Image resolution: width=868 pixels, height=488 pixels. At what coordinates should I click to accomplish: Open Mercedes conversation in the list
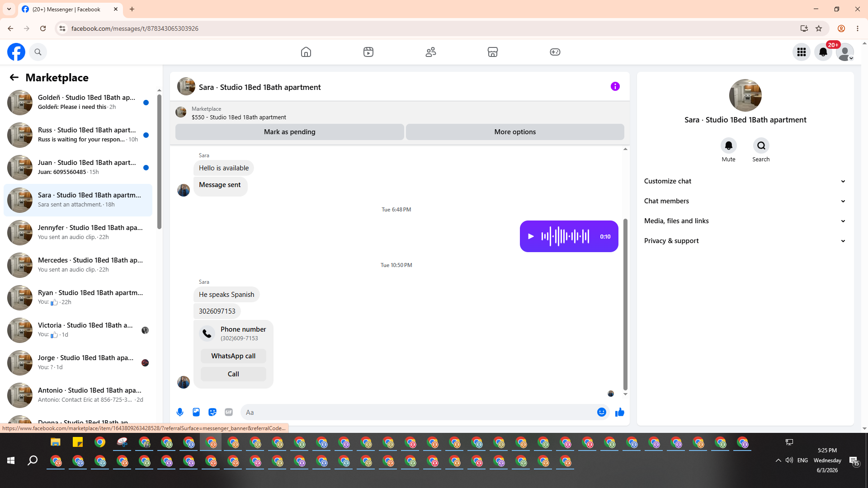coord(78,265)
